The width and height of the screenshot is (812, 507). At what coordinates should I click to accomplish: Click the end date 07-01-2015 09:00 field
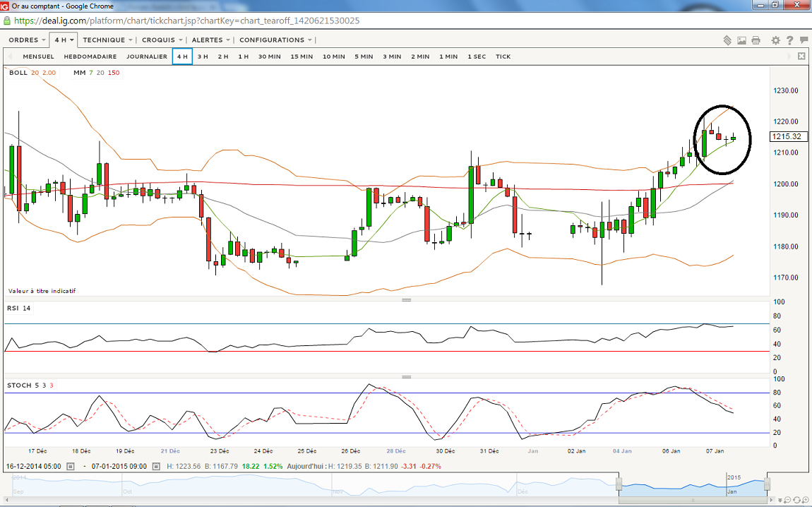(119, 467)
